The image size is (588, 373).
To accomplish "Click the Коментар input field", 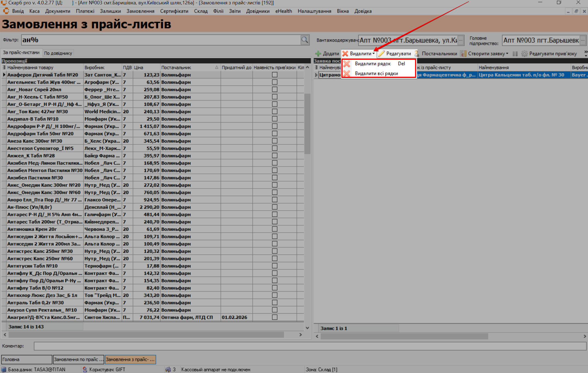I will click(310, 346).
